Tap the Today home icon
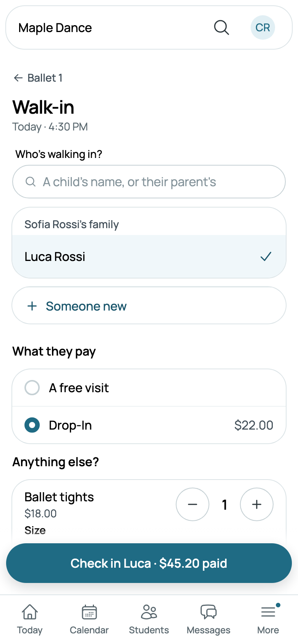 [x=30, y=612]
